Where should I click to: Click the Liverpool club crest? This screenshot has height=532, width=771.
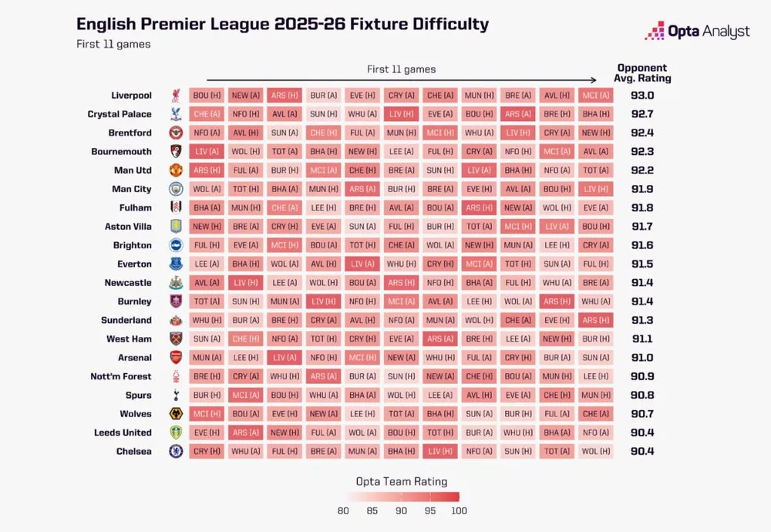176,96
